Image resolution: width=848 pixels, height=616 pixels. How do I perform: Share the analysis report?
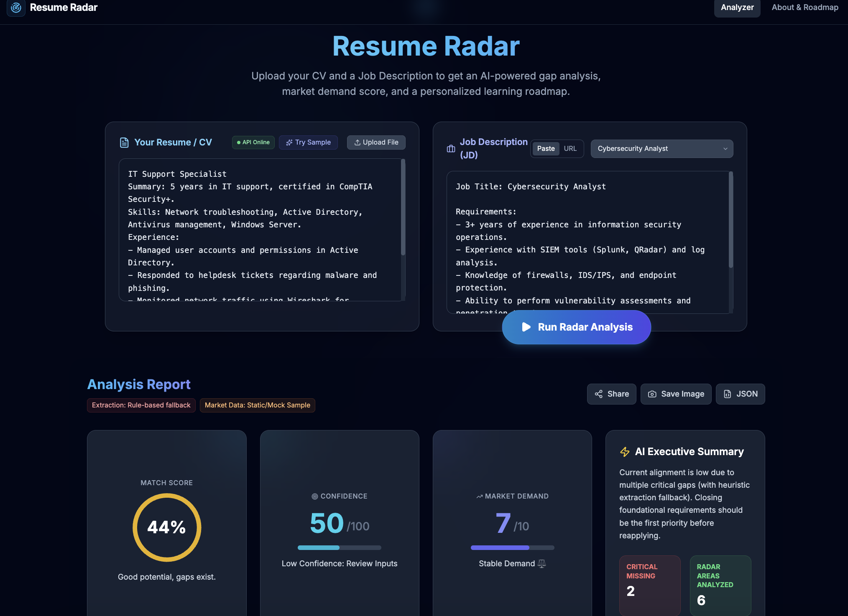(611, 394)
